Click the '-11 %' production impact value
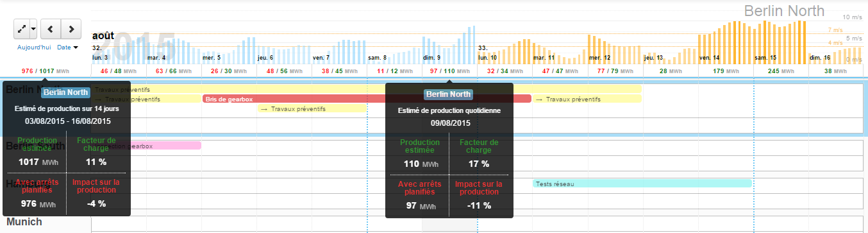The height and width of the screenshot is (233, 868). click(x=479, y=205)
